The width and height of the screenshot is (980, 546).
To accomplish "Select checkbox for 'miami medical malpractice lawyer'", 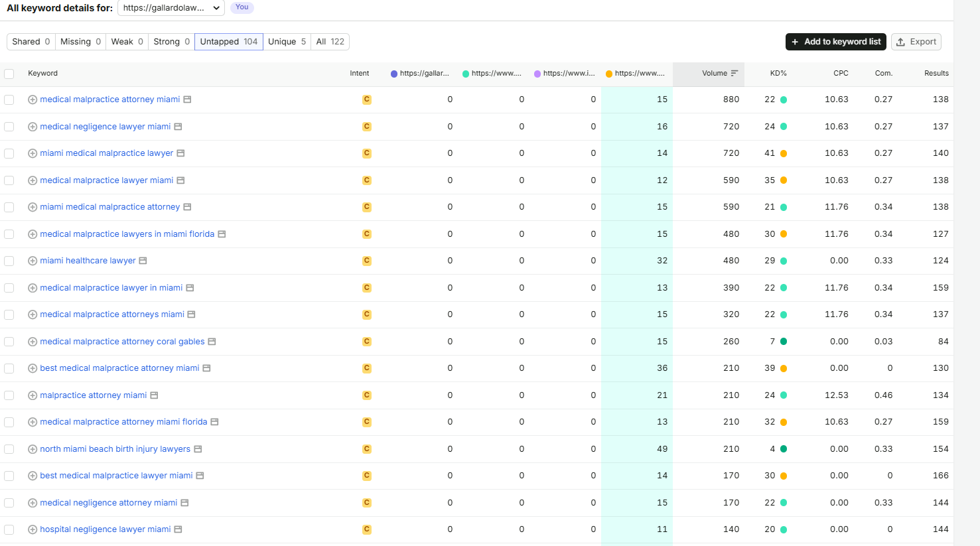I will pyautogui.click(x=9, y=153).
